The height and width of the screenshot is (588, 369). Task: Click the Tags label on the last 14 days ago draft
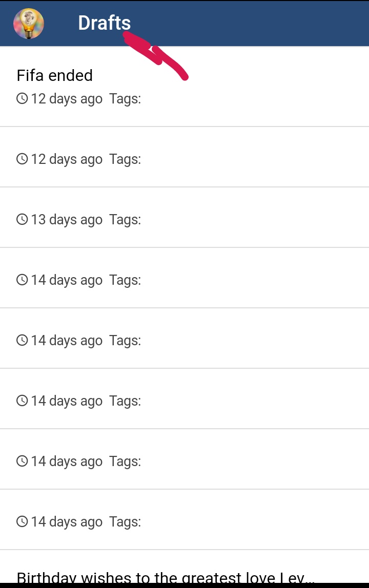pyautogui.click(x=125, y=521)
